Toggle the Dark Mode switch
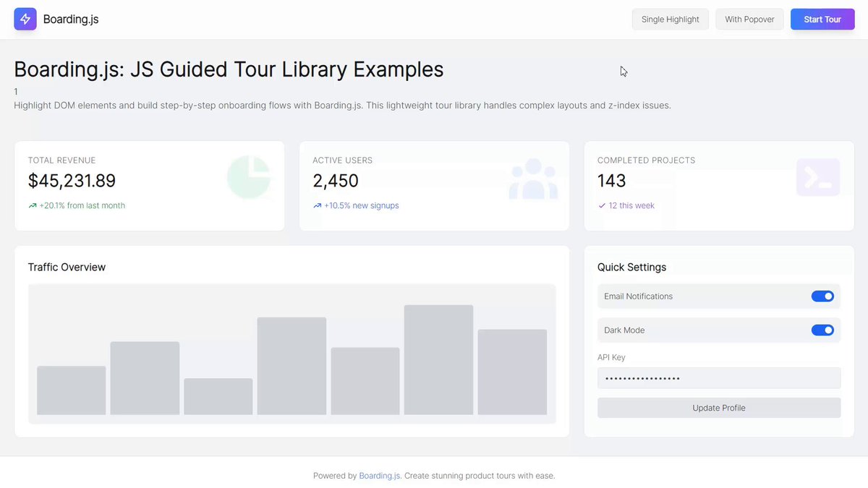The width and height of the screenshot is (868, 488). point(822,330)
